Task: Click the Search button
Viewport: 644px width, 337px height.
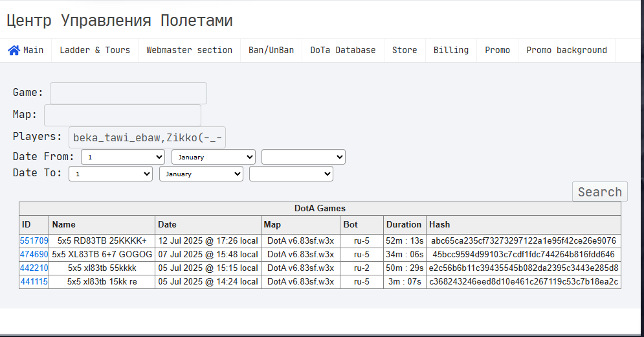Action: 599,192
